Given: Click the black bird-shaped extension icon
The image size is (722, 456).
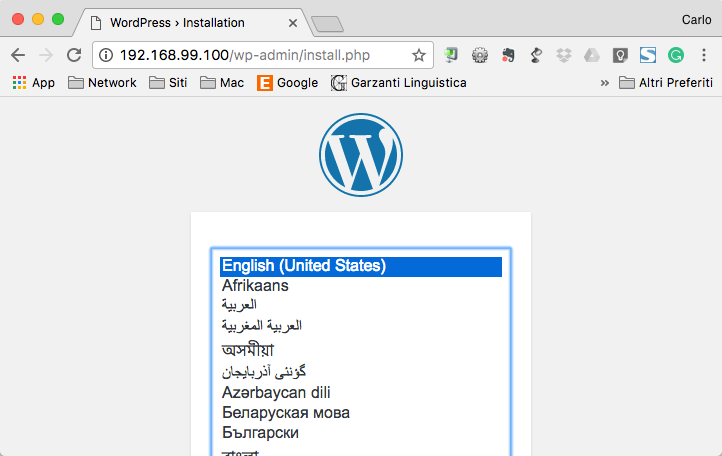Looking at the screenshot, I should (x=536, y=55).
